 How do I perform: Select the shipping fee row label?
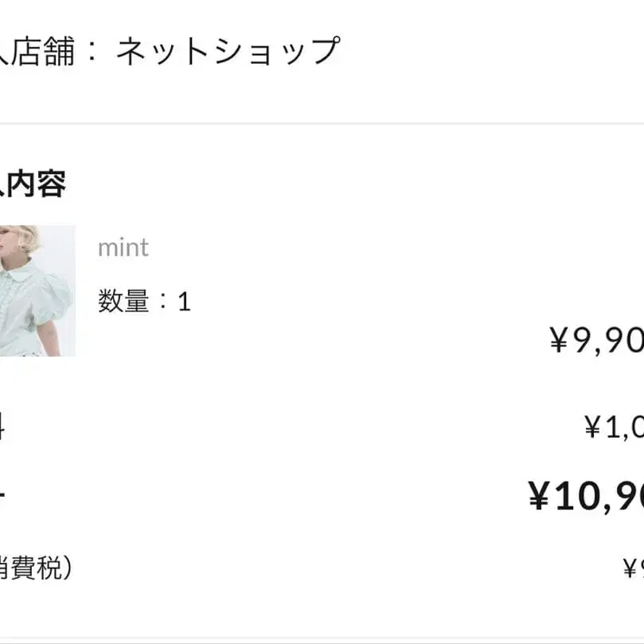pyautogui.click(x=2, y=427)
